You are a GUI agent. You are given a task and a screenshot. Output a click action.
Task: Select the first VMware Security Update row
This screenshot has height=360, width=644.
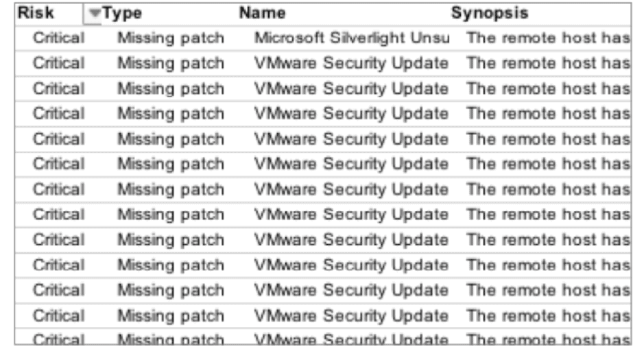click(323, 63)
